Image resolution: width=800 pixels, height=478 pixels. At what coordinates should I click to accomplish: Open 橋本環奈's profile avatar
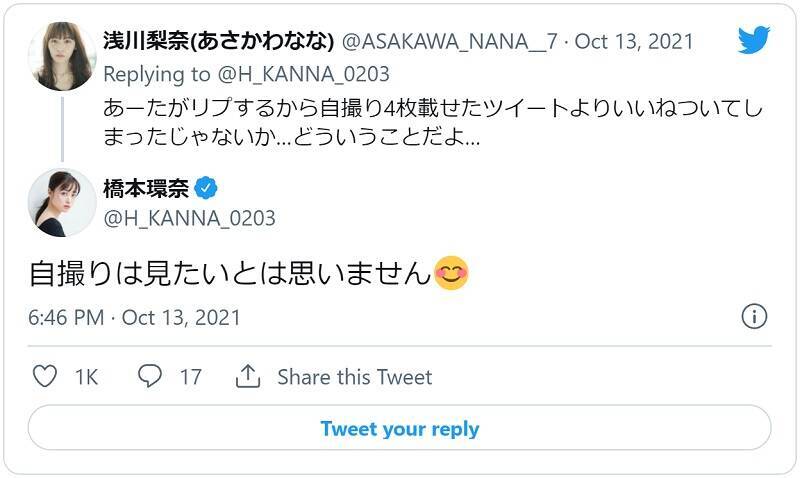click(62, 202)
